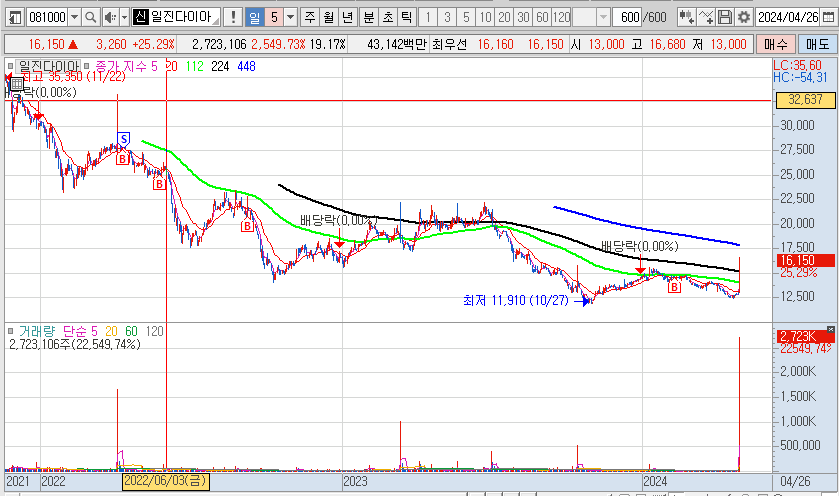The height and width of the screenshot is (496, 839).
Task: Click the date field 2024/04/26
Action: click(788, 18)
